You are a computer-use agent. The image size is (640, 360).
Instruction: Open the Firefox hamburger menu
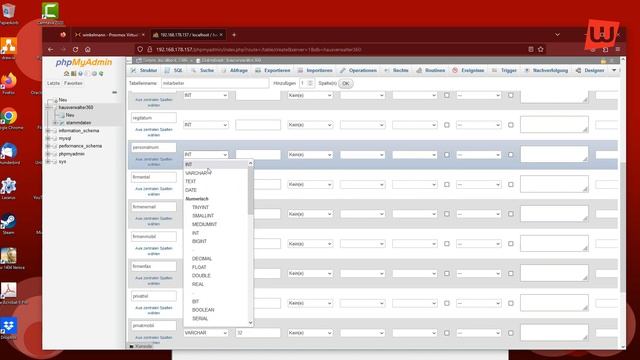click(618, 49)
